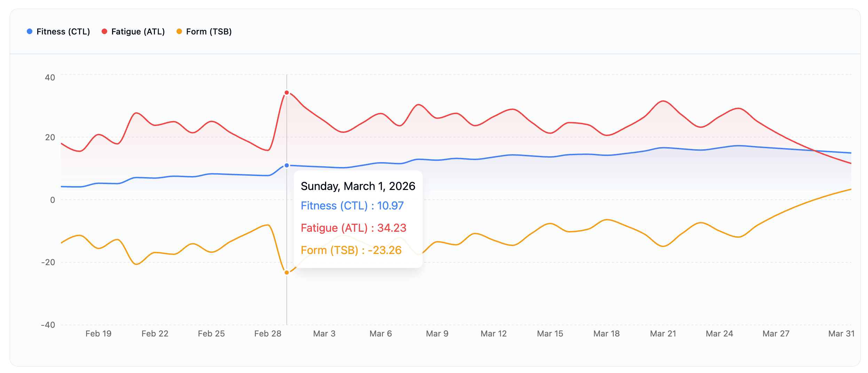Click the Feb 19 axis label
Screen dimensions: 868x373
point(98,334)
